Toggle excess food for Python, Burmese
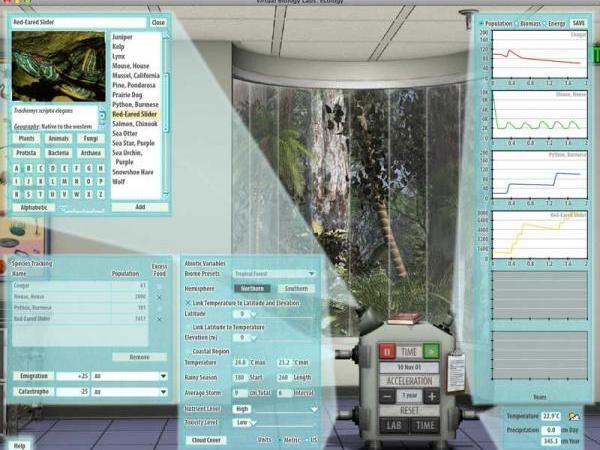The width and height of the screenshot is (600, 450). point(159,308)
